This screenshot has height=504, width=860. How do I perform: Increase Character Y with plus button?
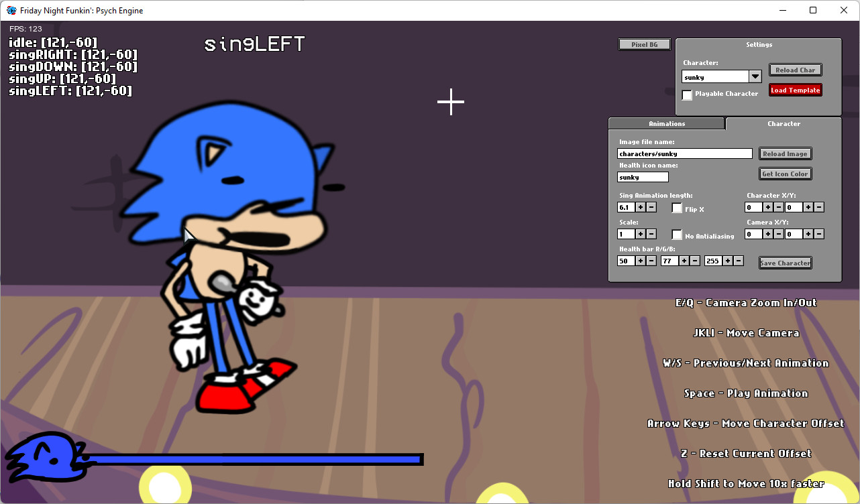click(808, 208)
